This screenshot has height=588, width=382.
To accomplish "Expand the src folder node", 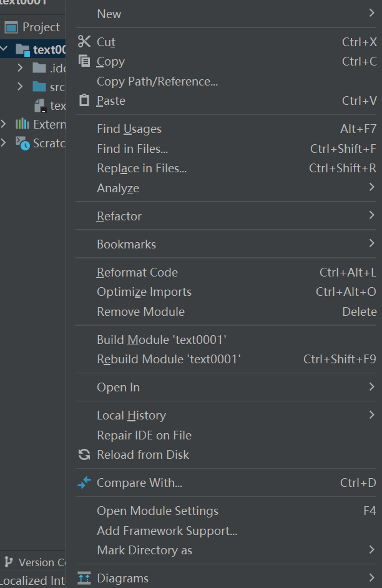I will click(x=20, y=86).
